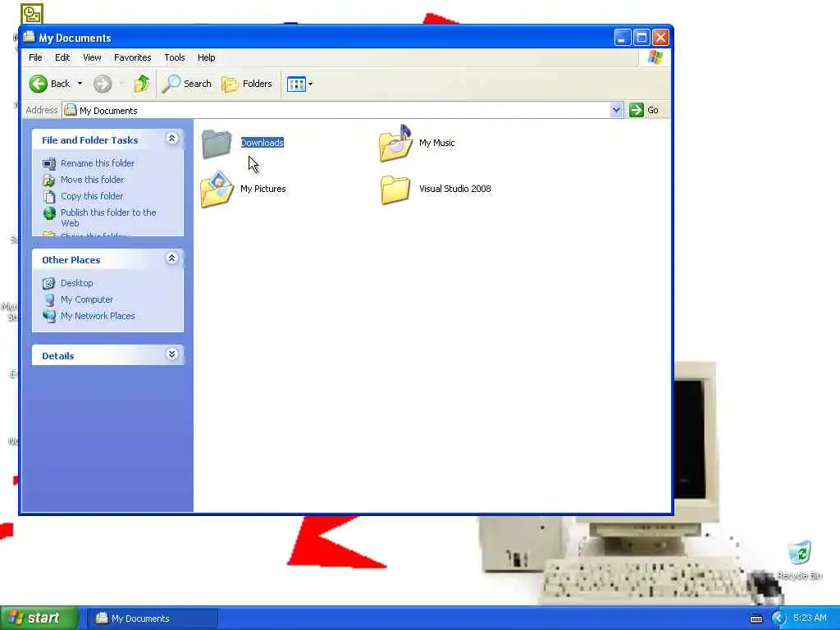Select the Downloads folder icon

coord(217,143)
